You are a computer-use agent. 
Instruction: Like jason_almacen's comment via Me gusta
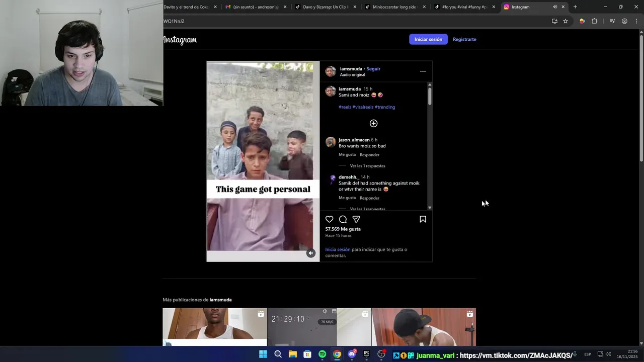point(347,155)
